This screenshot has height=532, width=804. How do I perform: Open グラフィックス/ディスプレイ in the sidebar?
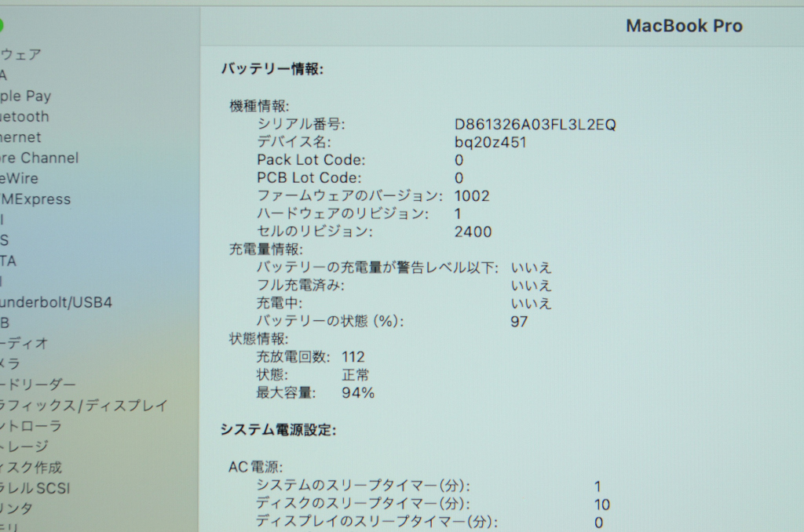tap(84, 406)
